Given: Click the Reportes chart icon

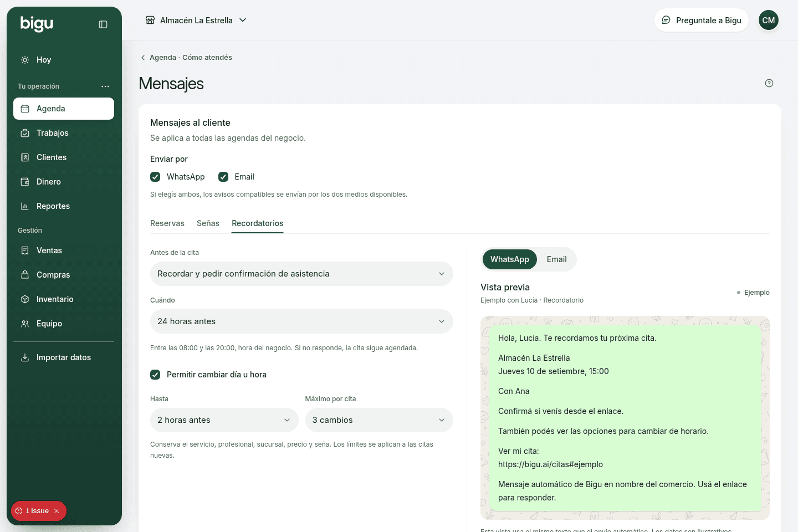Looking at the screenshot, I should 25,206.
